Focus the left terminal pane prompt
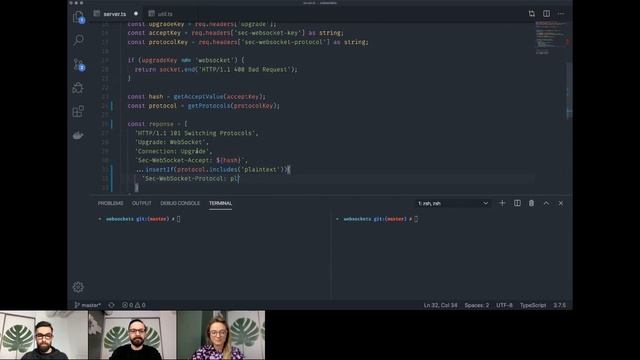Viewport: 640px width, 360px height. point(139,219)
